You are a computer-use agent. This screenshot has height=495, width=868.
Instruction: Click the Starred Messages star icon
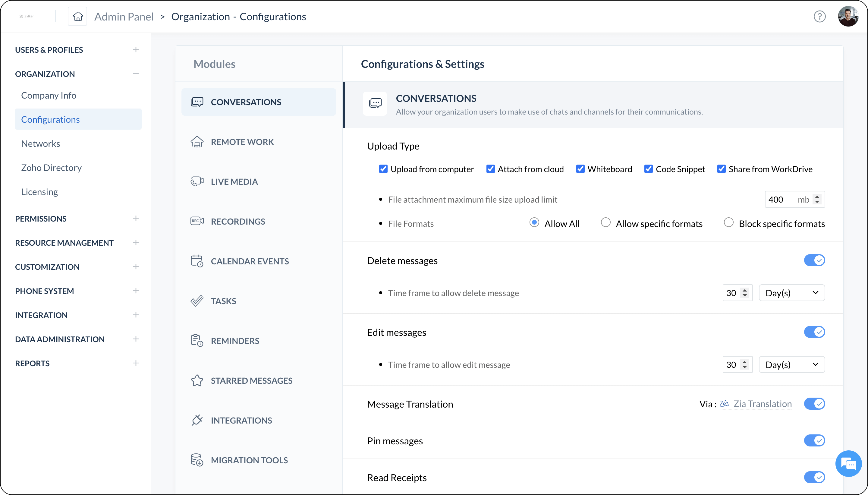[197, 380]
